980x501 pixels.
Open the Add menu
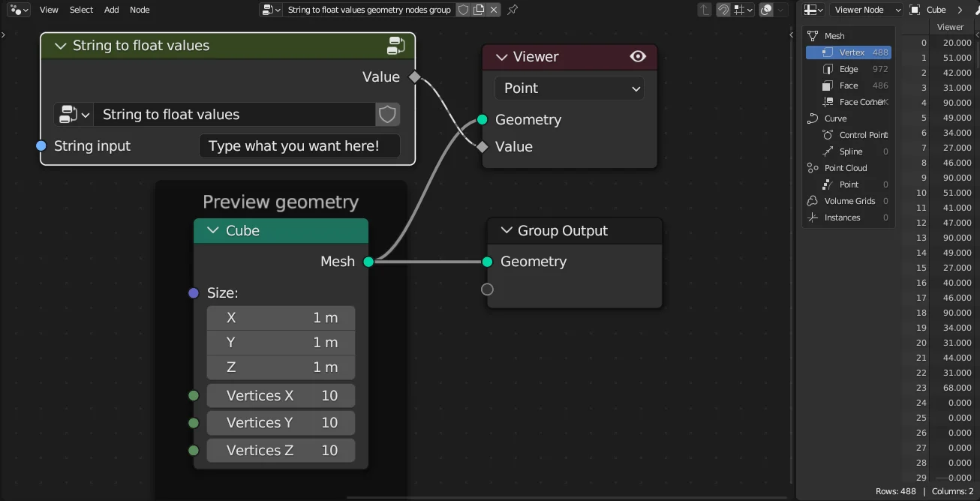tap(111, 10)
